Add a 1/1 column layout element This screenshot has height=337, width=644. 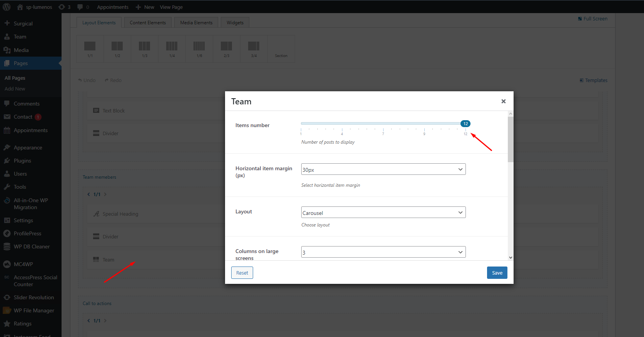point(90,49)
